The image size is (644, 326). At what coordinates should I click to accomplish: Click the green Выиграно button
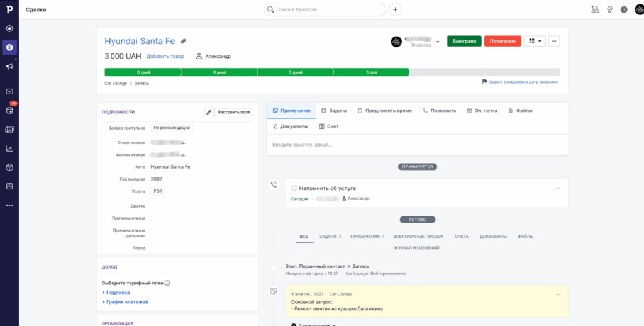[x=464, y=41]
